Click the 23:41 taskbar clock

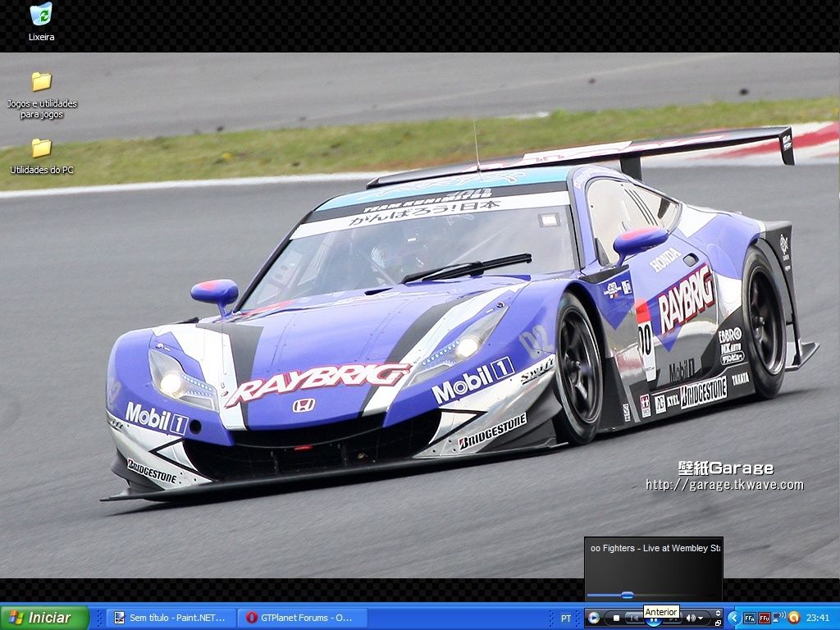coord(818,619)
